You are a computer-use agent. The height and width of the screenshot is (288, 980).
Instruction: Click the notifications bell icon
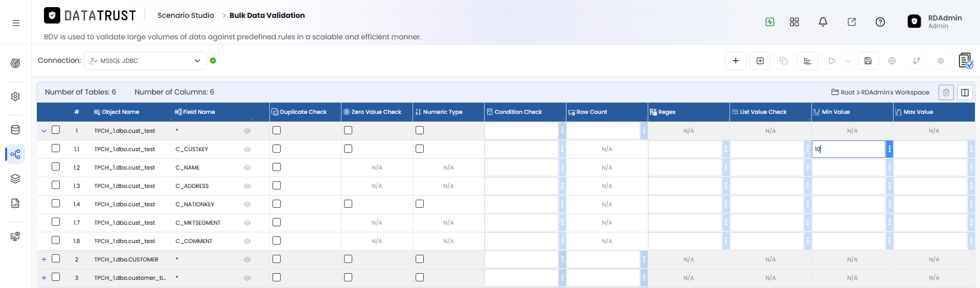pos(823,22)
